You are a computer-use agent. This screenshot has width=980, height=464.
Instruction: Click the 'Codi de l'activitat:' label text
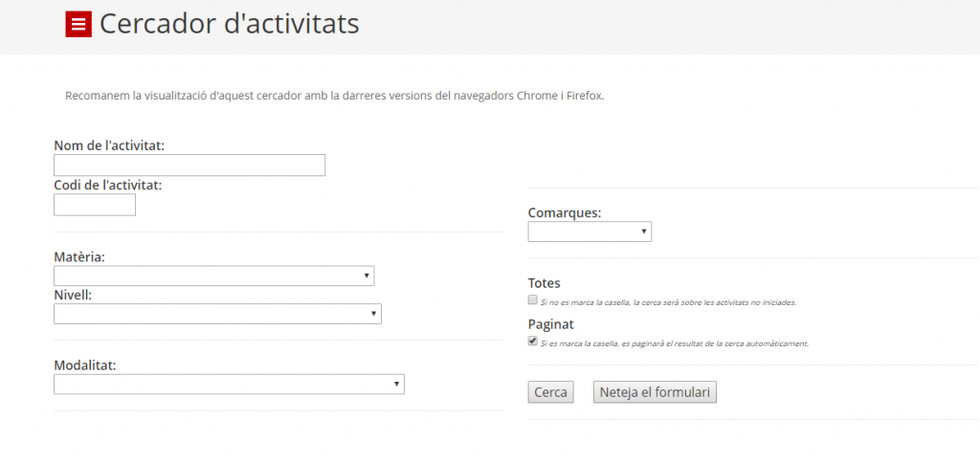108,185
